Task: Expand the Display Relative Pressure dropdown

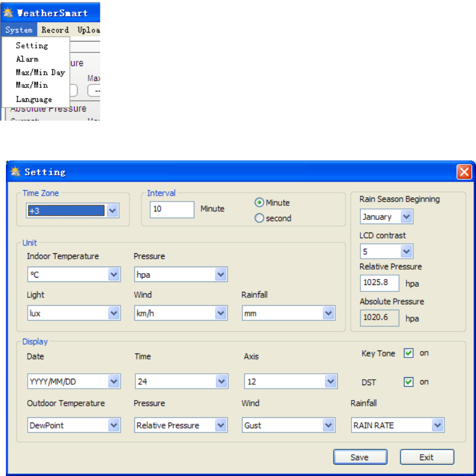Action: point(221,425)
